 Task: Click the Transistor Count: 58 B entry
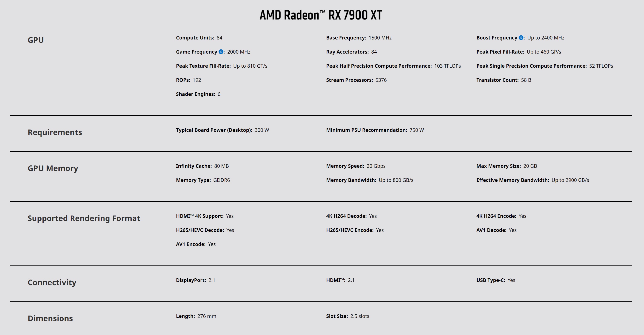tap(503, 80)
